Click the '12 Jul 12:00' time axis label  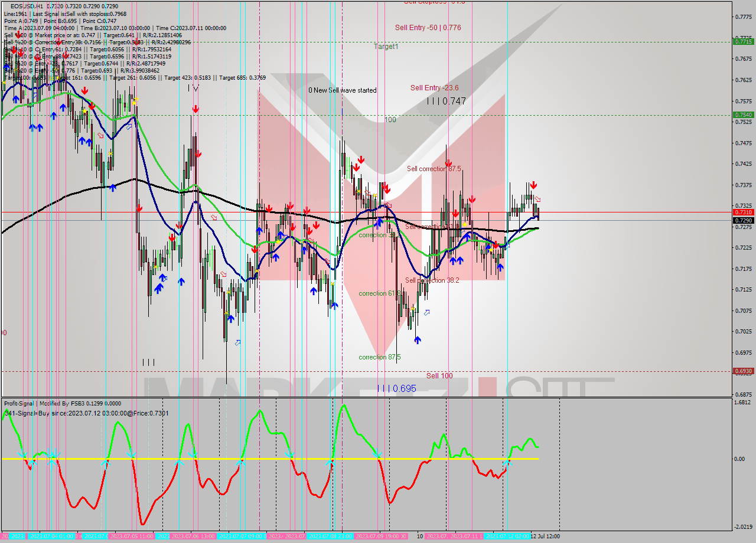point(545,536)
